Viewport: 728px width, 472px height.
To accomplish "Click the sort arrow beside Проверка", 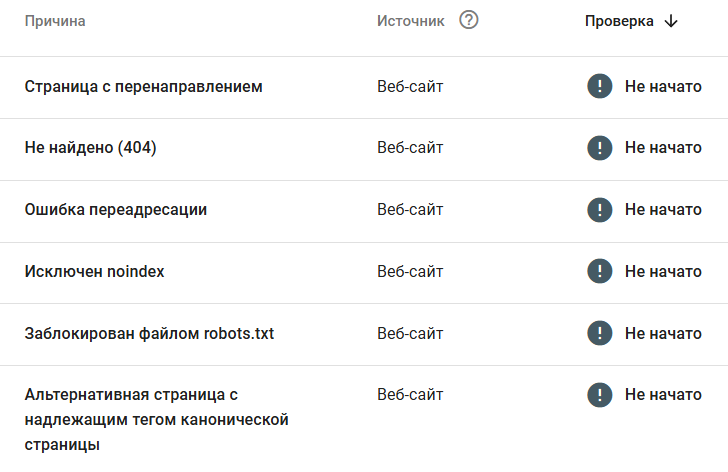I will click(671, 21).
